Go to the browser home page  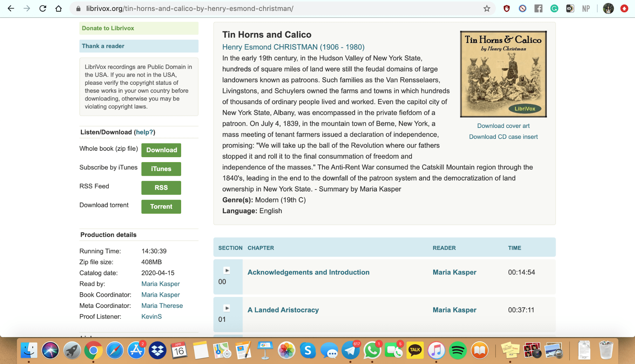click(x=58, y=9)
